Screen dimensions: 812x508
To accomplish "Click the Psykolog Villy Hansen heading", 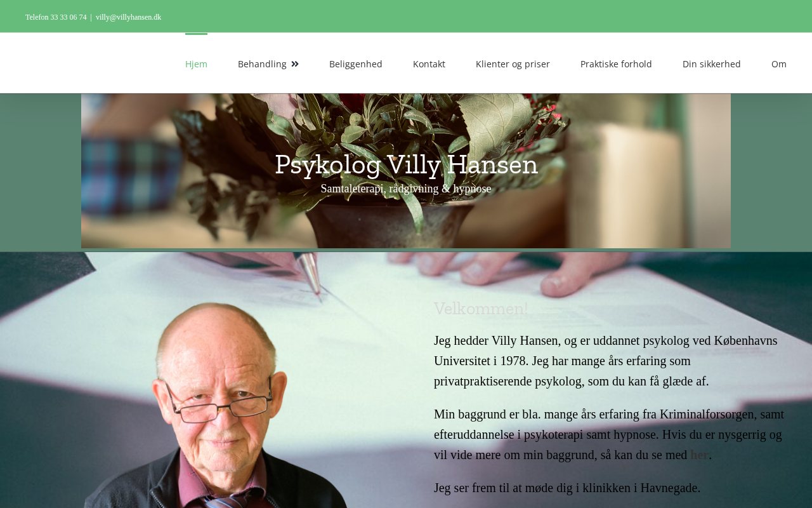I will point(406,164).
